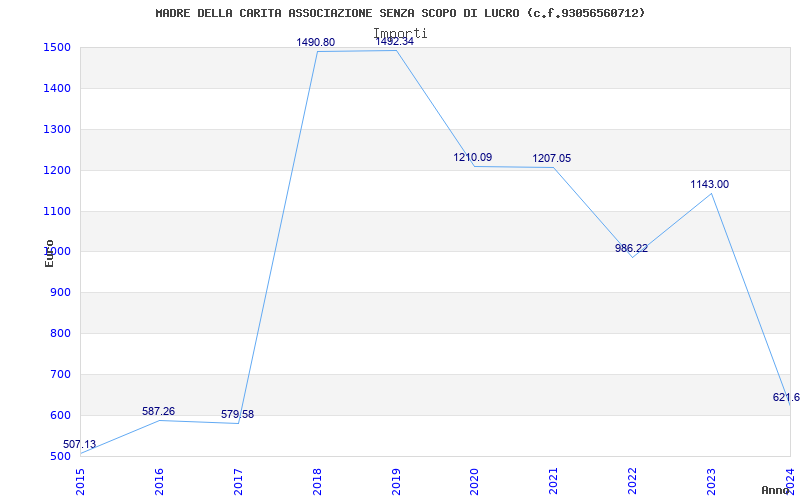Select the 1143.00 data label
This screenshot has width=800, height=500.
(x=710, y=184)
